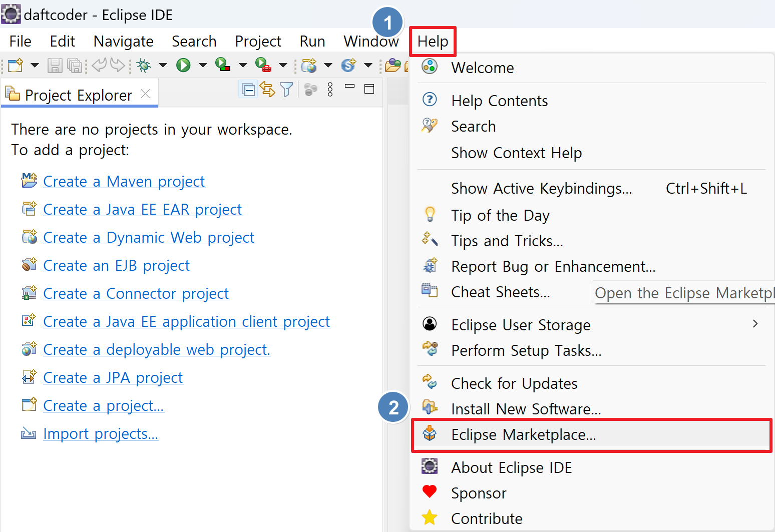Click Create a Java EE EAR project

point(143,209)
